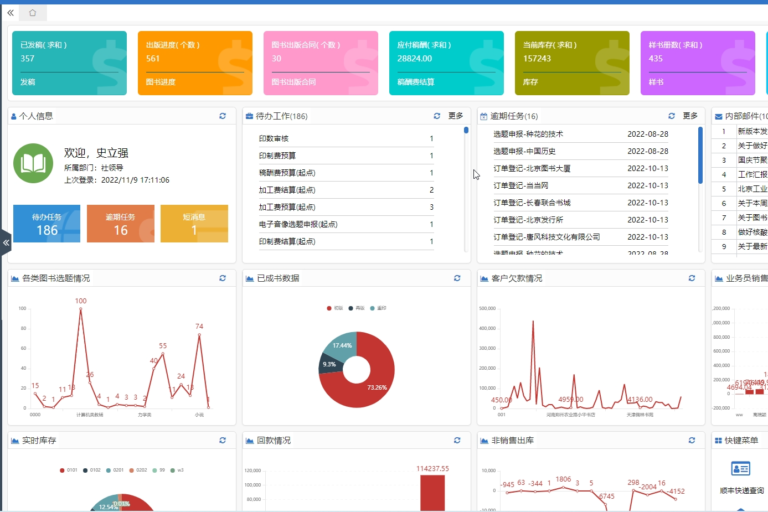
Task: Toggle the dark legend in 已成书数据
Action: (x=356, y=308)
